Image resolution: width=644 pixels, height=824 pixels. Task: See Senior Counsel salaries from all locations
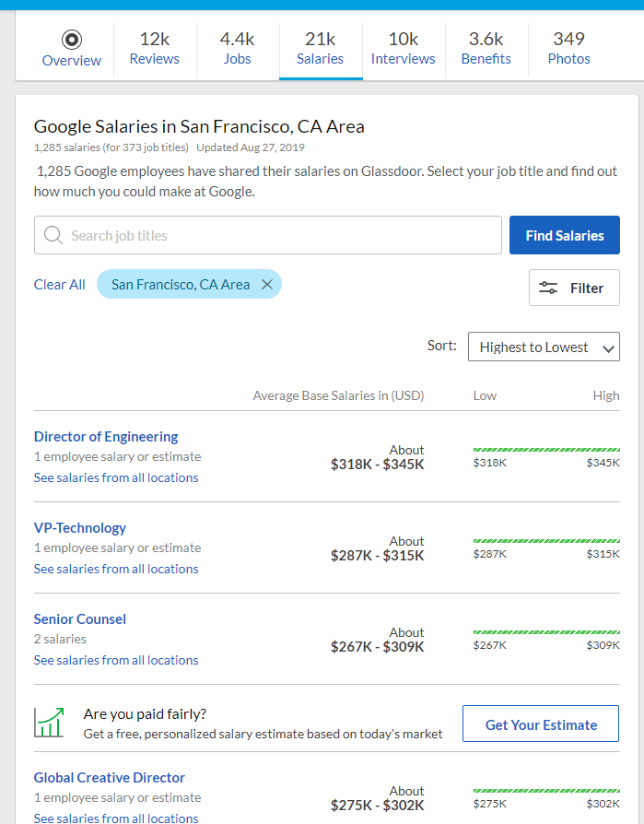(116, 660)
